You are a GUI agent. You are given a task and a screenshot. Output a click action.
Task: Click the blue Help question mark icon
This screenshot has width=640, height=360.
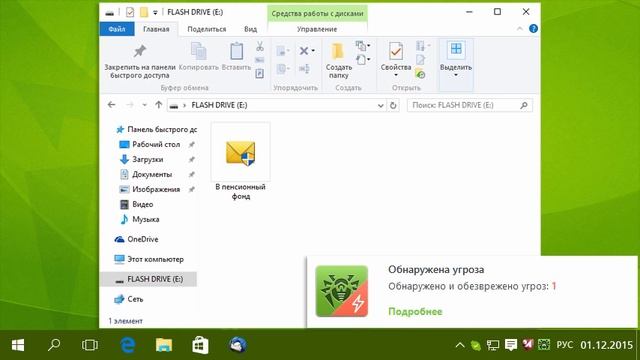tap(533, 29)
